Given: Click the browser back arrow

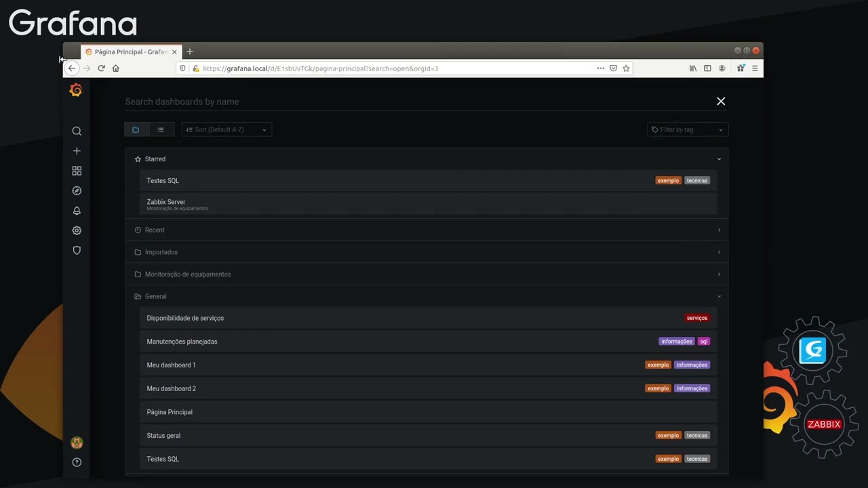Looking at the screenshot, I should click(x=72, y=68).
